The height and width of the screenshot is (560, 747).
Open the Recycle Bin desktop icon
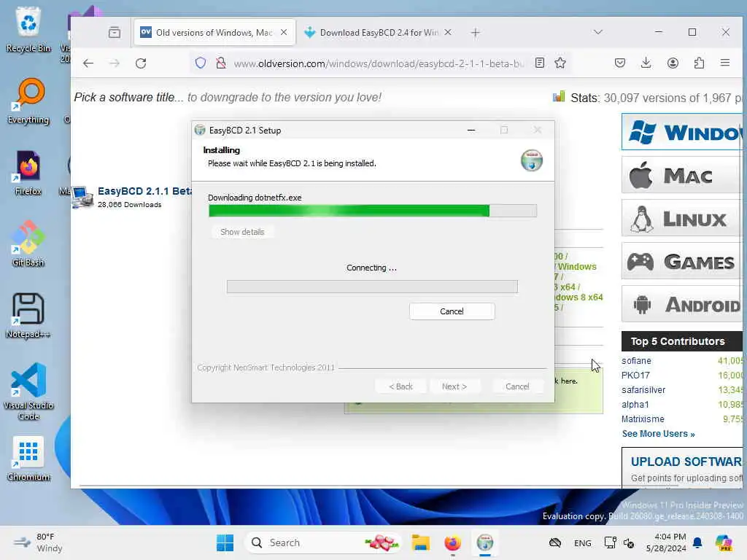pyautogui.click(x=28, y=29)
